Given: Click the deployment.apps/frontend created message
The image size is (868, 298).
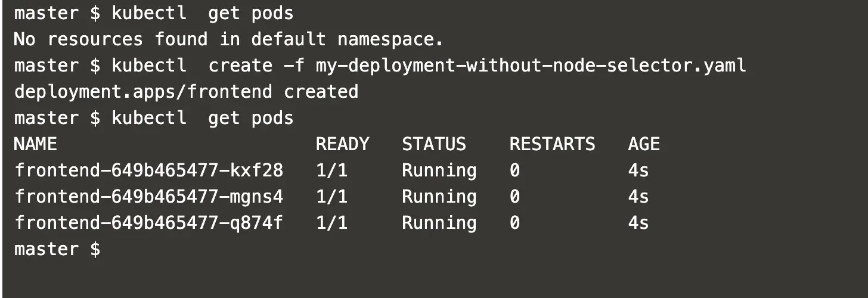Looking at the screenshot, I should click(186, 92).
